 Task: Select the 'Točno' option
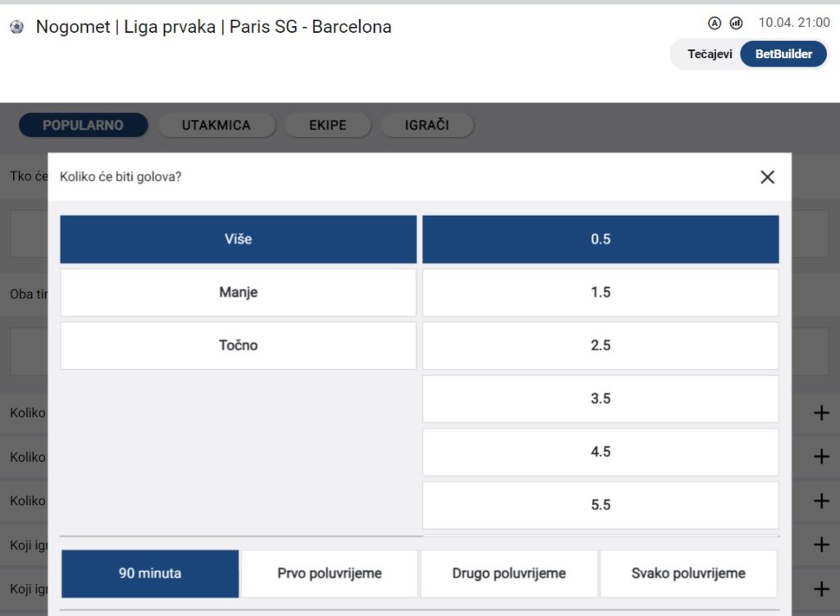pyautogui.click(x=238, y=345)
